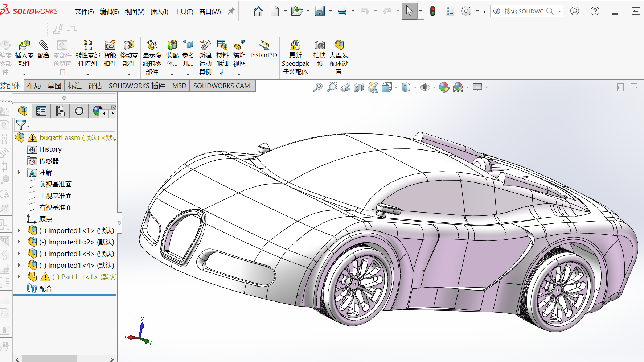Expand the 注解 annotations node

click(19, 172)
